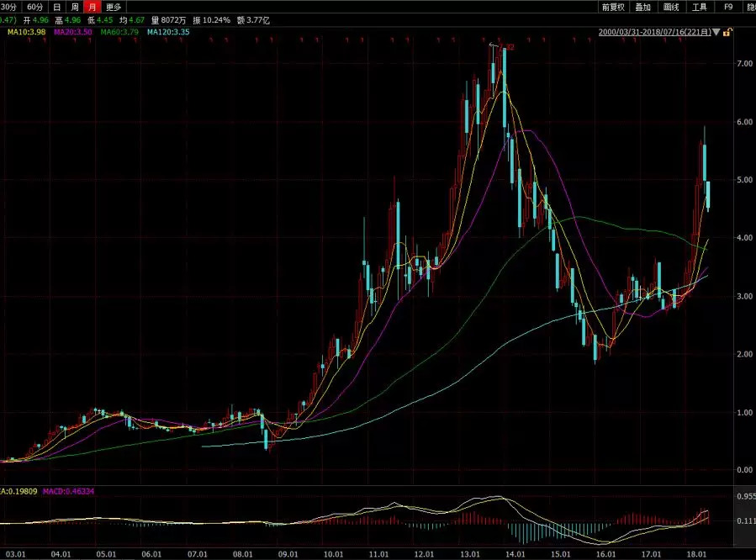
Task: Select the yellow MA10 indicator label
Action: [x=28, y=32]
